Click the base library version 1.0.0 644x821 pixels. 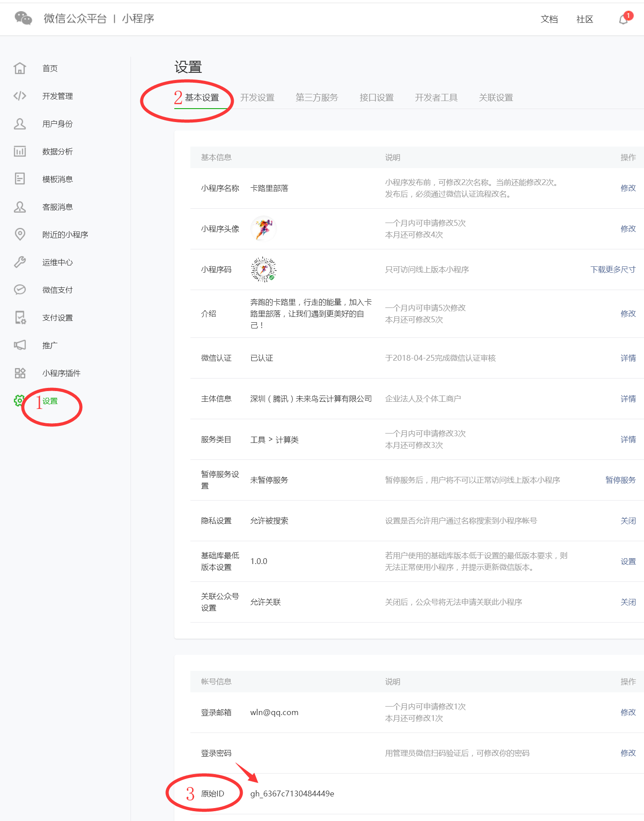pyautogui.click(x=259, y=561)
